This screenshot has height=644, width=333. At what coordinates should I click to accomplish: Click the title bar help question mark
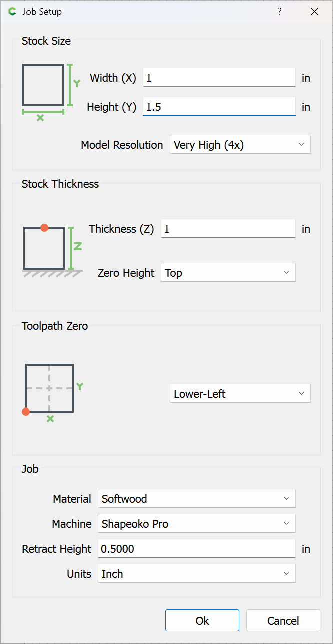(x=279, y=12)
